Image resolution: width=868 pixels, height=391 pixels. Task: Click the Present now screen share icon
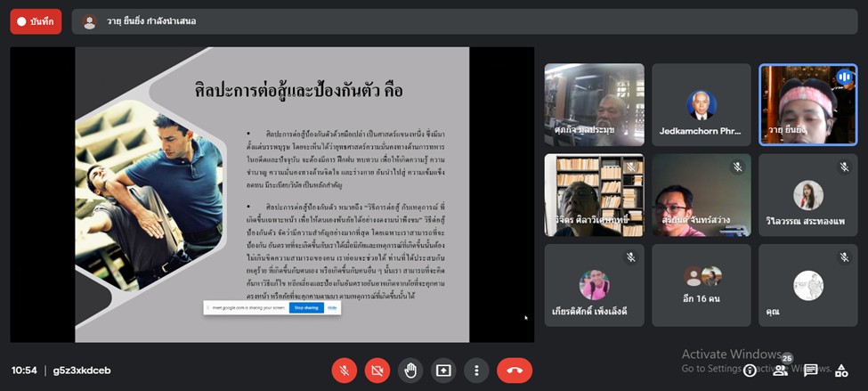pyautogui.click(x=443, y=371)
